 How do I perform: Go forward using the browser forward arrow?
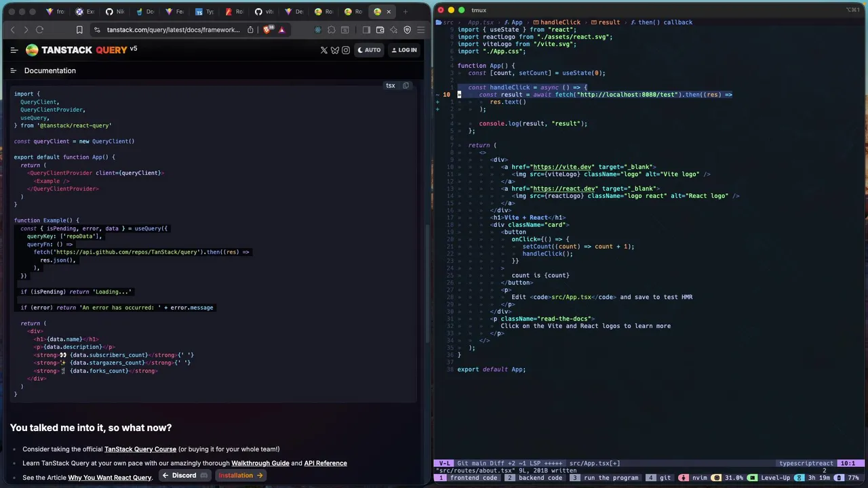[26, 30]
